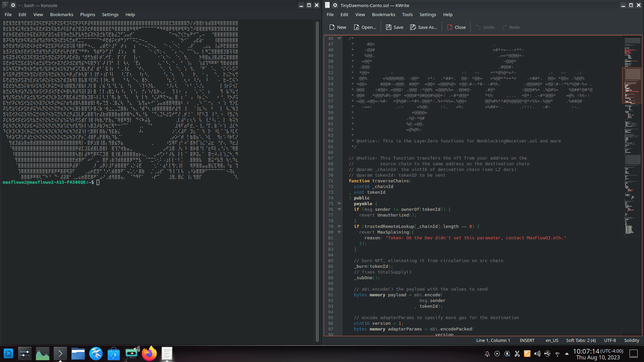Click the volume speaker tray icon
This screenshot has height=362, width=644.
(537, 354)
